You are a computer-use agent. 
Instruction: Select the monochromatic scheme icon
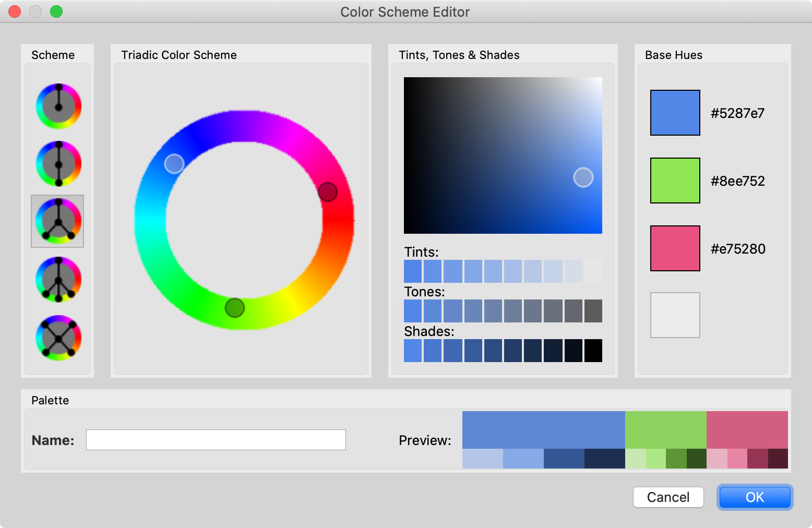(58, 106)
